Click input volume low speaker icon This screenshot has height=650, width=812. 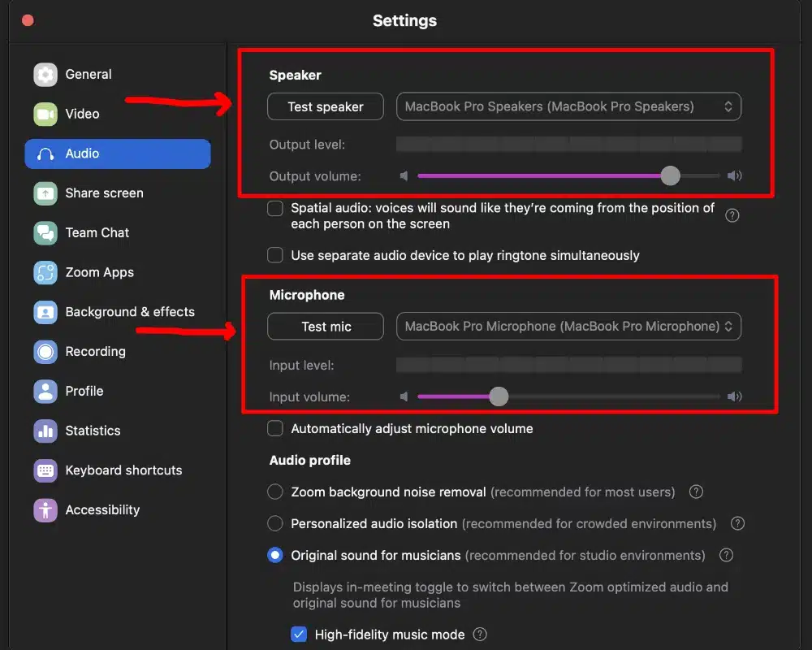(404, 397)
